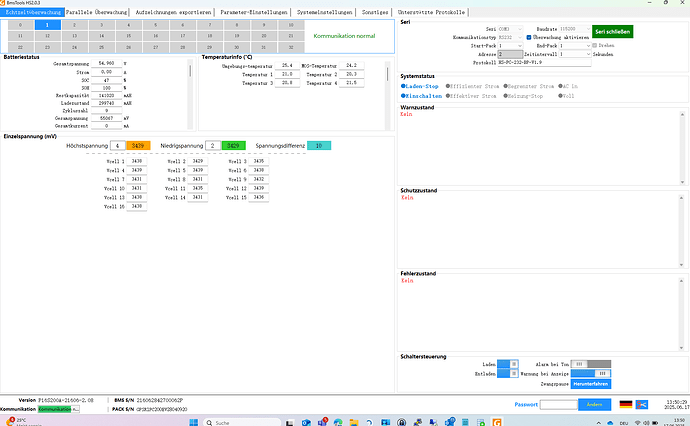Click Seri schließen button

pyautogui.click(x=613, y=32)
